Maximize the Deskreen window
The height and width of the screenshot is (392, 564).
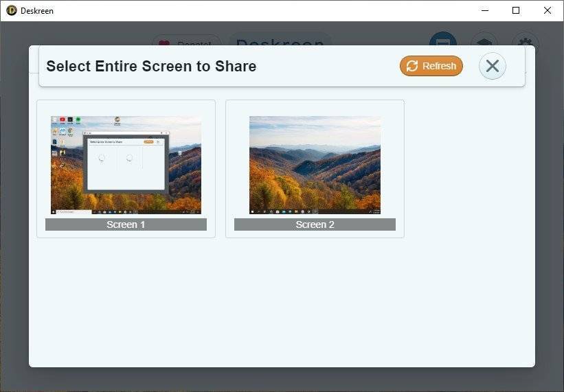(x=516, y=10)
